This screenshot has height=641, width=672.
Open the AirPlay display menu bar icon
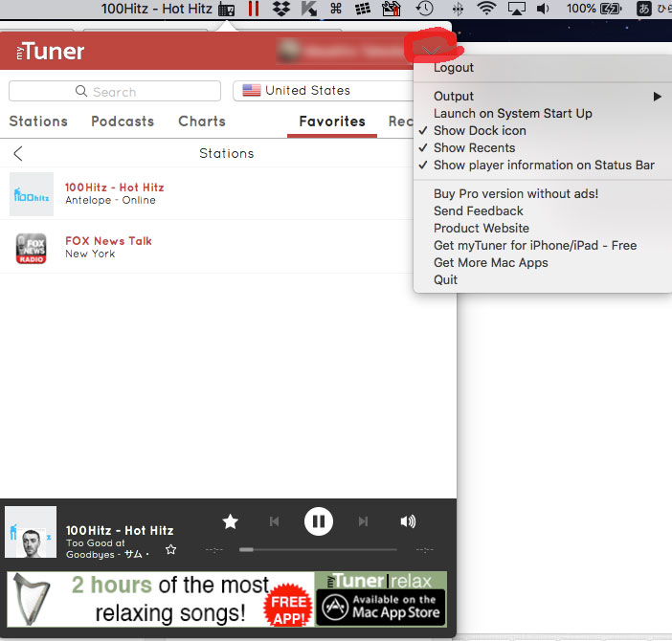point(516,9)
